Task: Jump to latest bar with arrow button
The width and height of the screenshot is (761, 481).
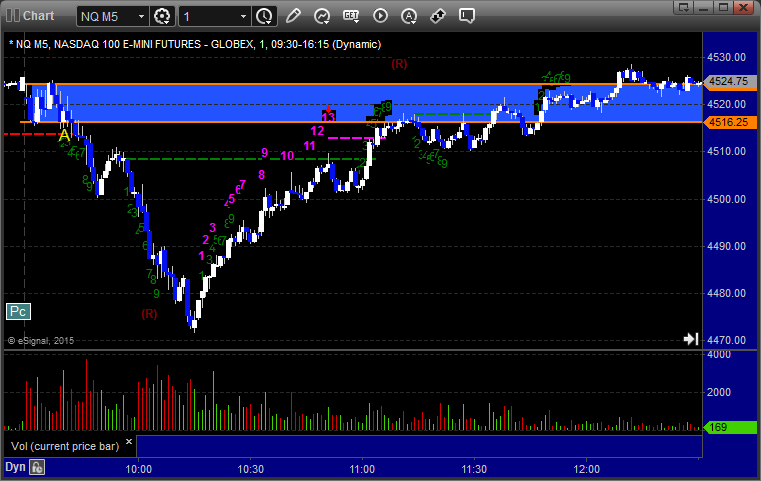Action: pyautogui.click(x=690, y=340)
